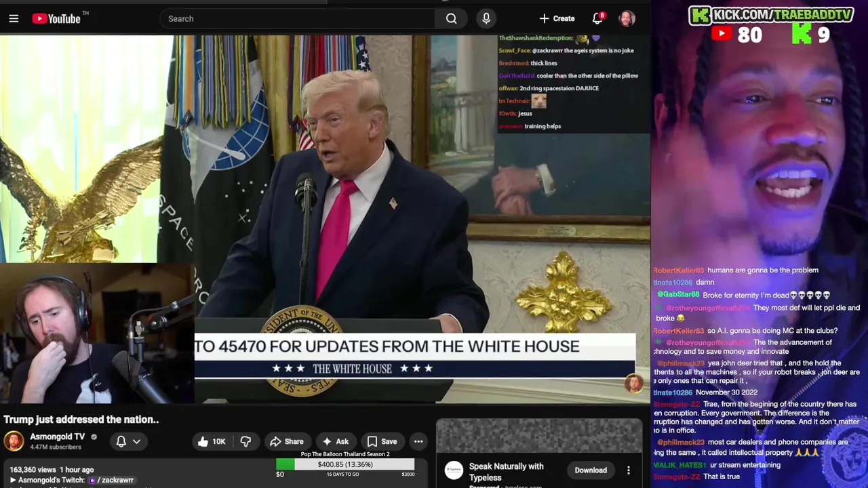Click the YouTube viewer count icon showing 80
Image resolution: width=868 pixels, height=488 pixels.
pos(722,34)
